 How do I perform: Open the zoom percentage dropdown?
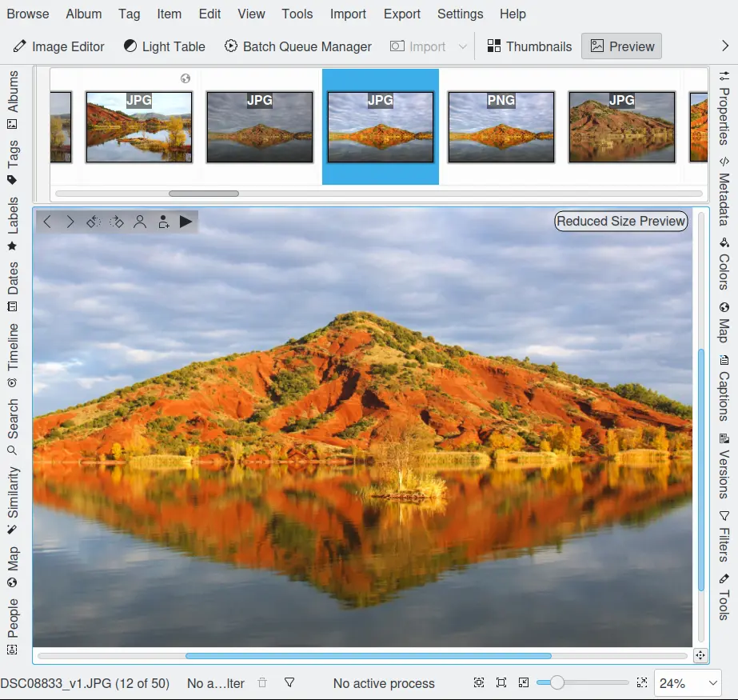(x=688, y=683)
